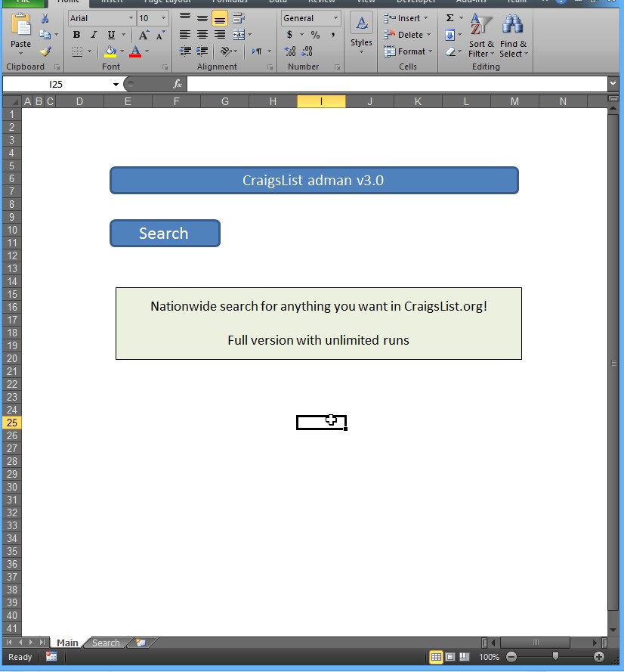Apply Accounting dollar format

point(289,35)
